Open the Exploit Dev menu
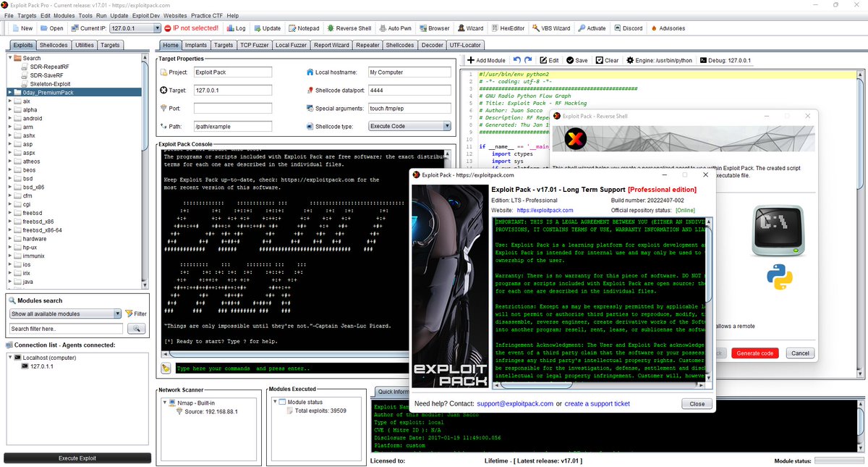Screen dimensions: 868x467 [x=146, y=15]
